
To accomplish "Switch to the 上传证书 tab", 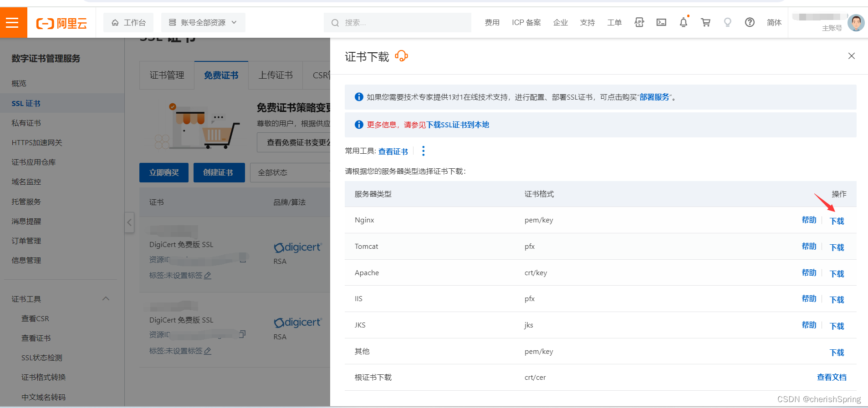I will [276, 75].
